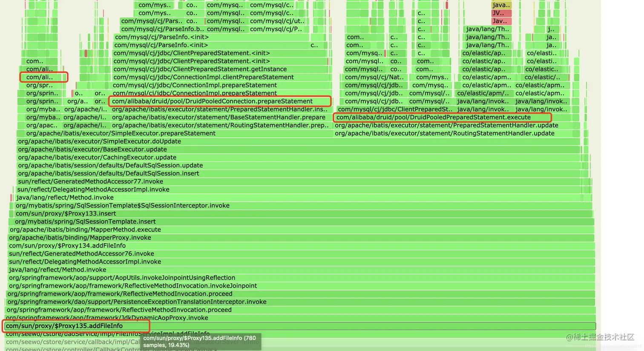Select the JdkDynamicAopProxy.invoke frame

(x=300, y=318)
